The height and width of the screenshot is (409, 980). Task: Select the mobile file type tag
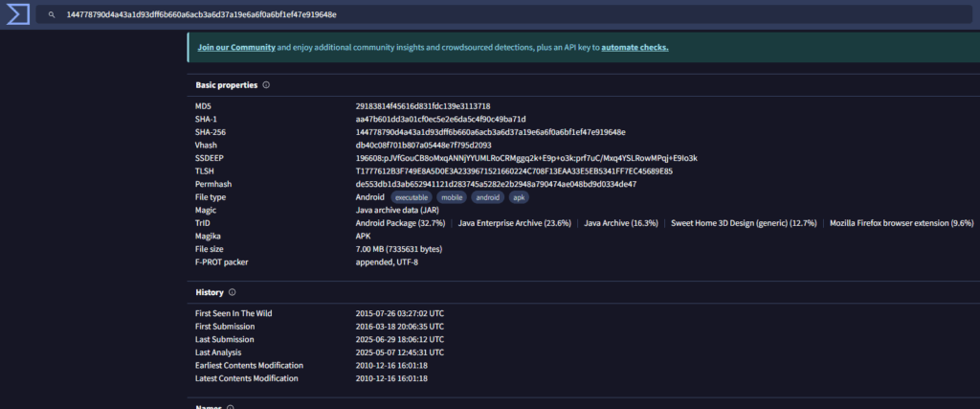pyautogui.click(x=453, y=197)
